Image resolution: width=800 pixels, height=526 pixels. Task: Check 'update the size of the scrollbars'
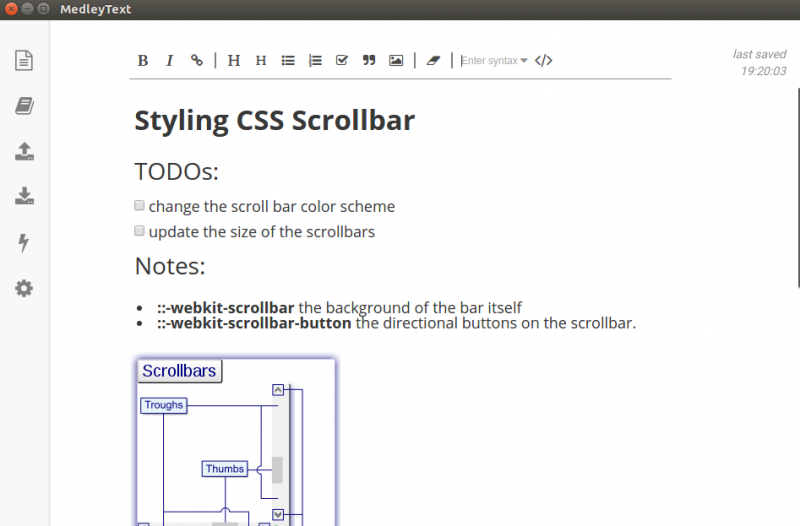139,231
